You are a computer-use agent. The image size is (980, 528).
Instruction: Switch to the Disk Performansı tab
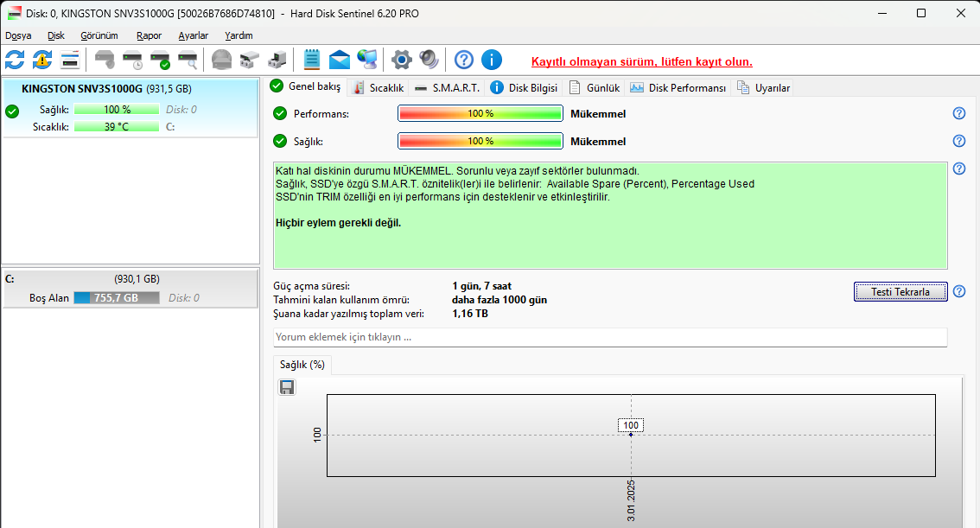[678, 88]
